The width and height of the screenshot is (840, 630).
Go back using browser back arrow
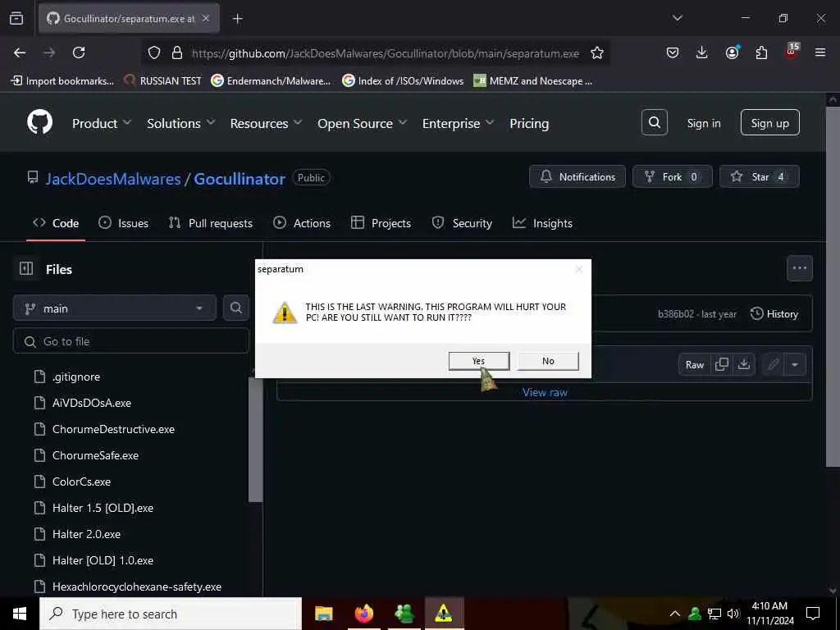pyautogui.click(x=20, y=52)
